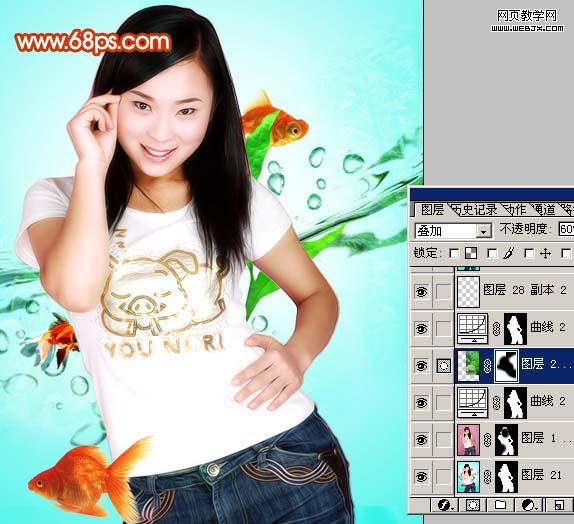This screenshot has width=574, height=524.
Task: Create a new layer set with the folder button
Action: 500,505
